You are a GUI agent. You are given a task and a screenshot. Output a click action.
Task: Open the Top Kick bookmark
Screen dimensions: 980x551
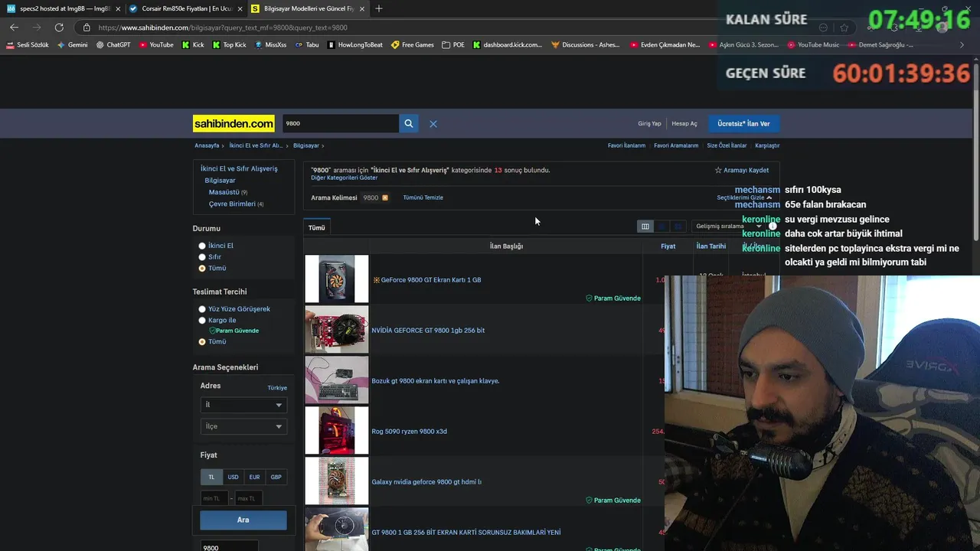coord(229,45)
